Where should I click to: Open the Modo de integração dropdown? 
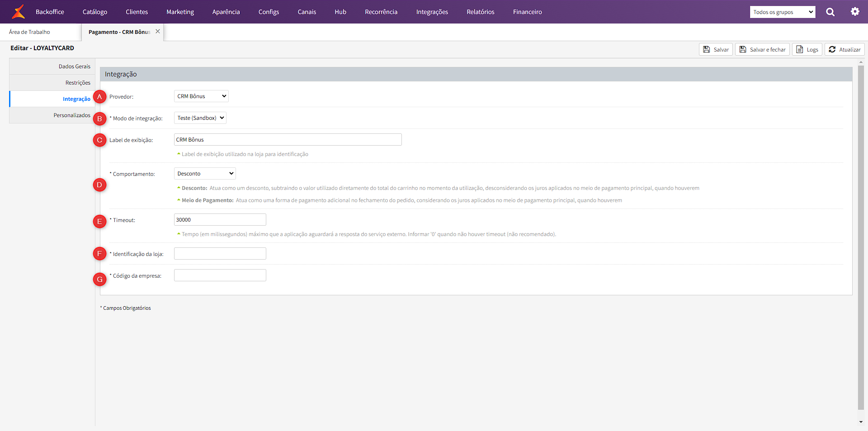(x=200, y=118)
